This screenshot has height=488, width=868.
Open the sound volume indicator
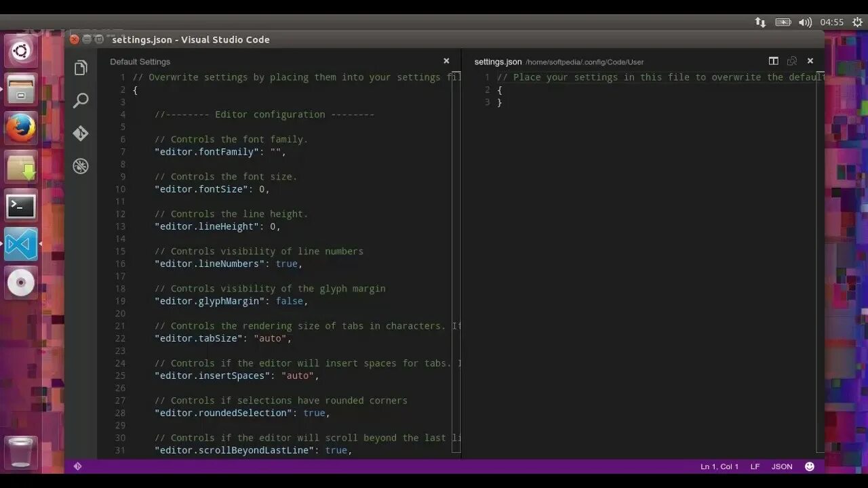click(806, 22)
